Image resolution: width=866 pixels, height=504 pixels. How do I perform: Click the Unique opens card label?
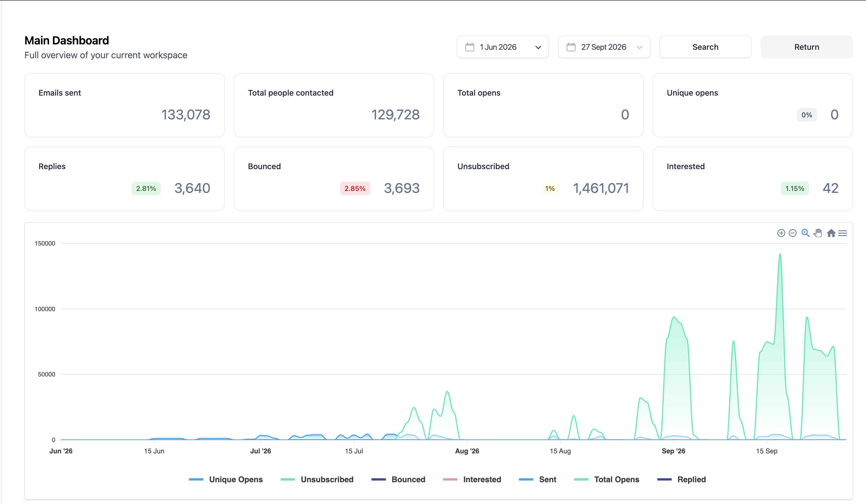pyautogui.click(x=692, y=93)
